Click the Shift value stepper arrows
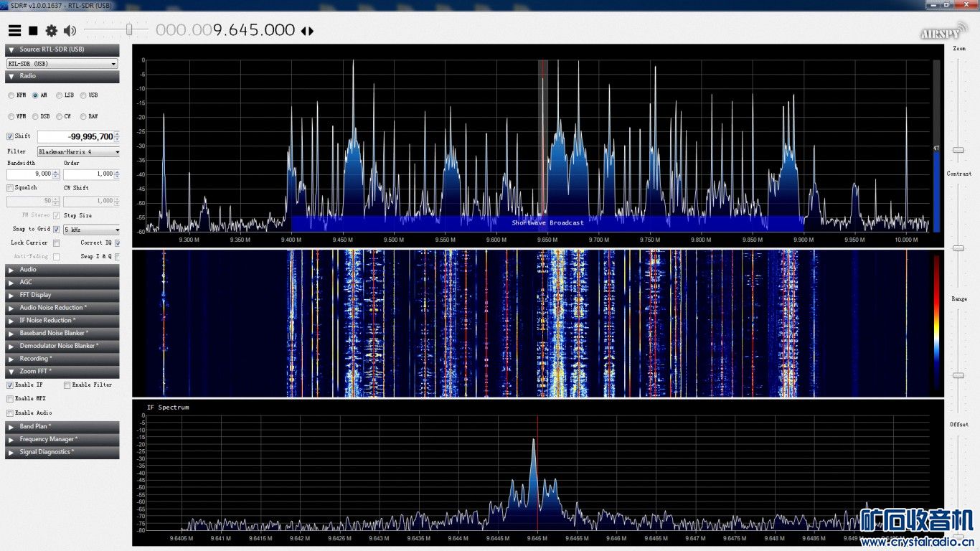Screen dimensions: 980x551 coord(117,136)
